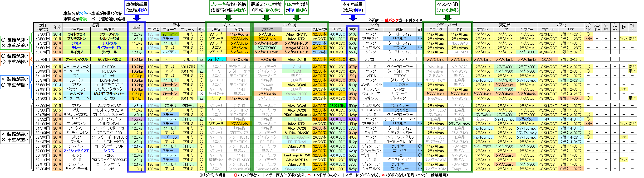Select the crank cell Samox Sac

click(435, 137)
